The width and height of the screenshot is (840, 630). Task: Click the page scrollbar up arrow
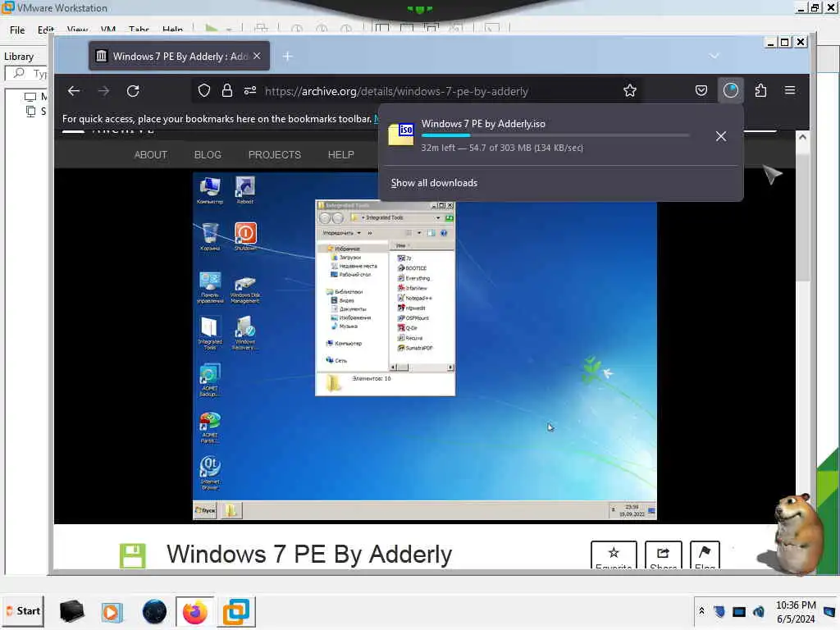[802, 137]
